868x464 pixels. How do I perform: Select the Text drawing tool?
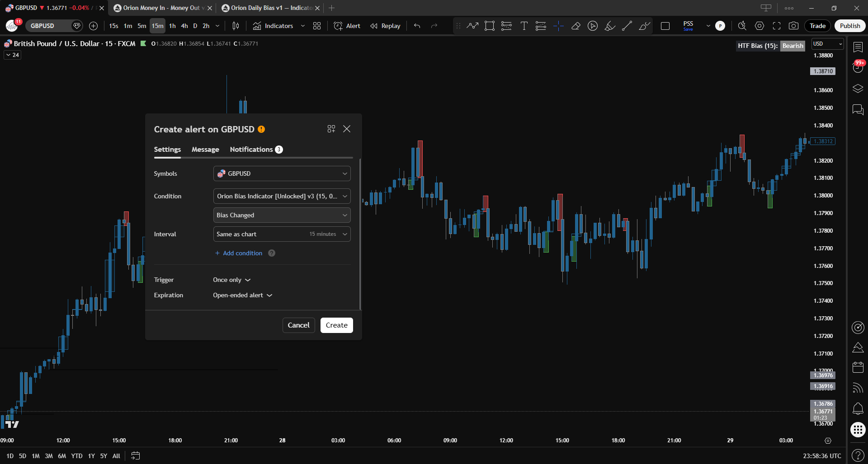(524, 26)
